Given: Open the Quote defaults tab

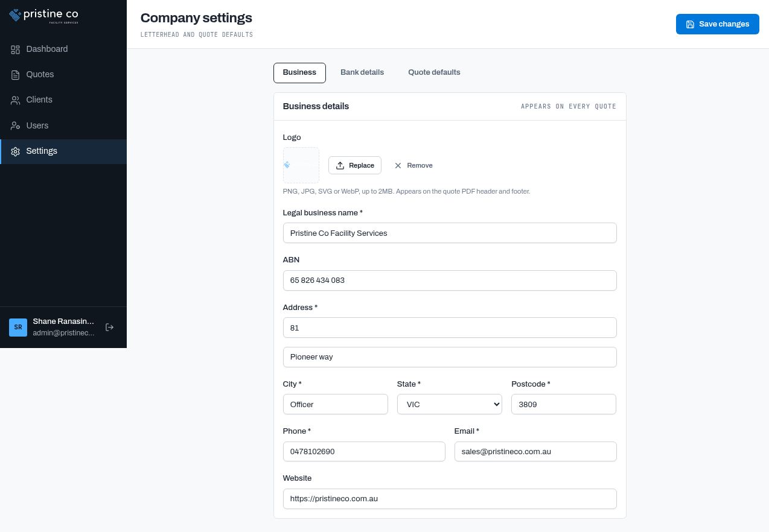Looking at the screenshot, I should click(434, 72).
